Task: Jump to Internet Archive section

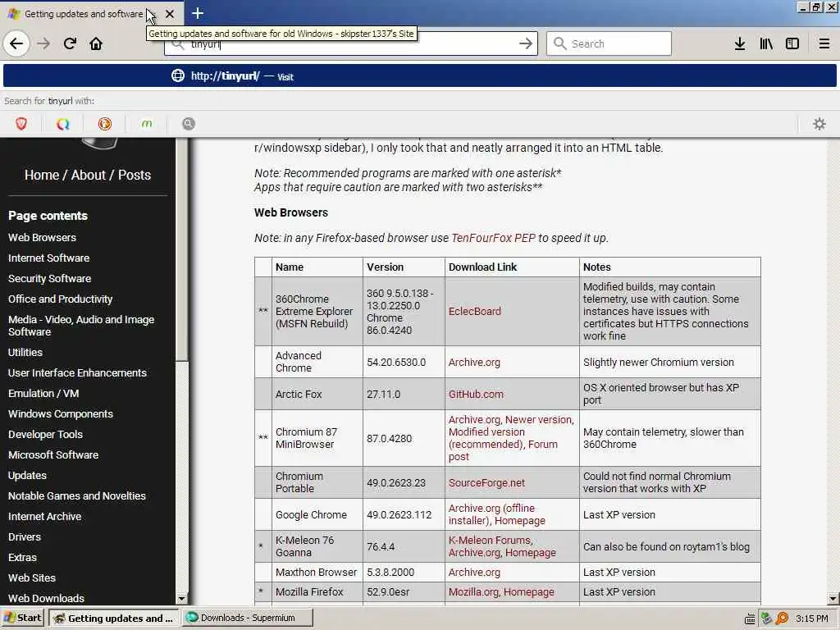Action: tap(45, 517)
